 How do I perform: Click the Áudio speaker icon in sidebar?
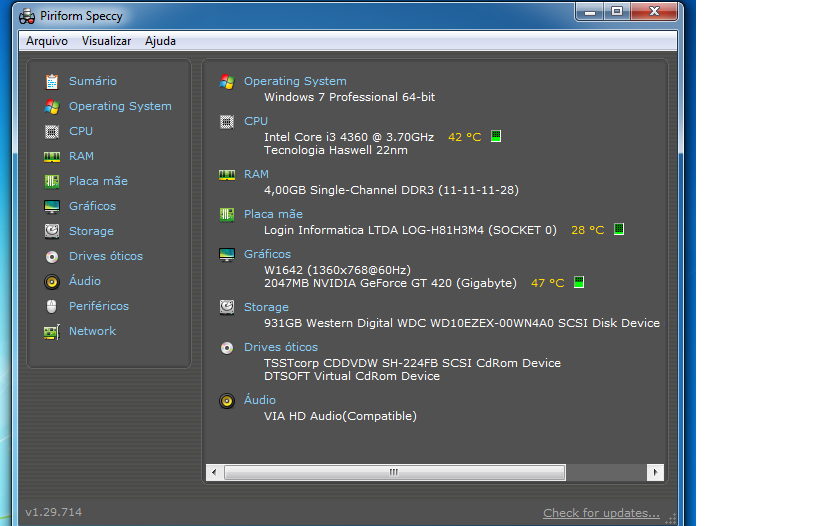pos(52,281)
